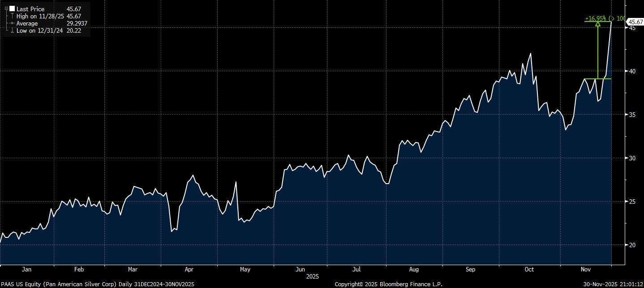Select the 'Last Price' legend label
This screenshot has width=644, height=288.
[x=30, y=9]
